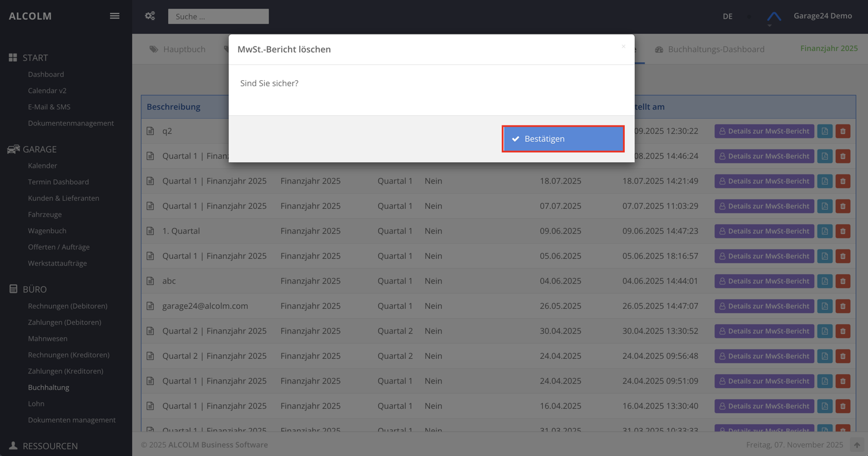Open Details zur MwSt-Bericht for abc
The height and width of the screenshot is (456, 868).
[x=764, y=281]
